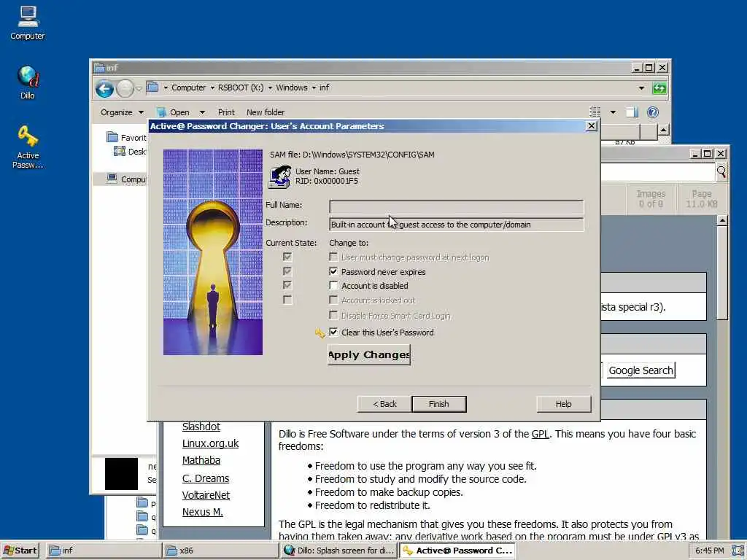This screenshot has height=560, width=747.
Task: Open the GPL link in Dillo page
Action: click(x=541, y=434)
